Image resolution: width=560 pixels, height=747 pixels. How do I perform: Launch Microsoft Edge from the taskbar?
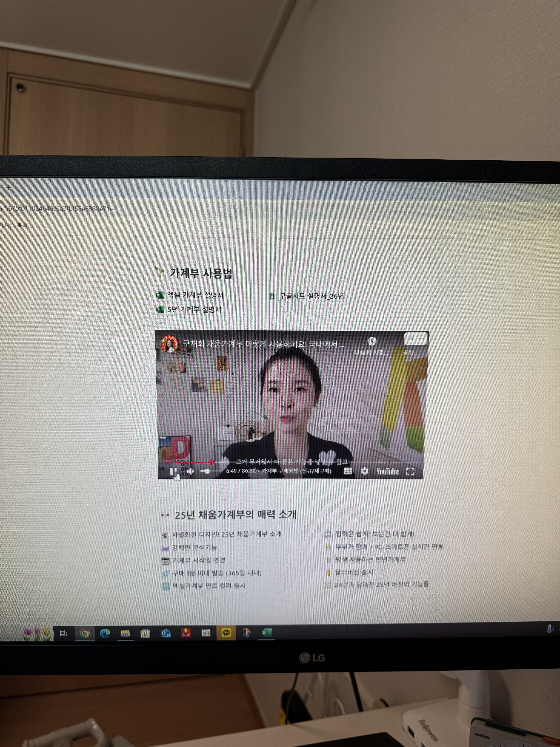pyautogui.click(x=105, y=633)
